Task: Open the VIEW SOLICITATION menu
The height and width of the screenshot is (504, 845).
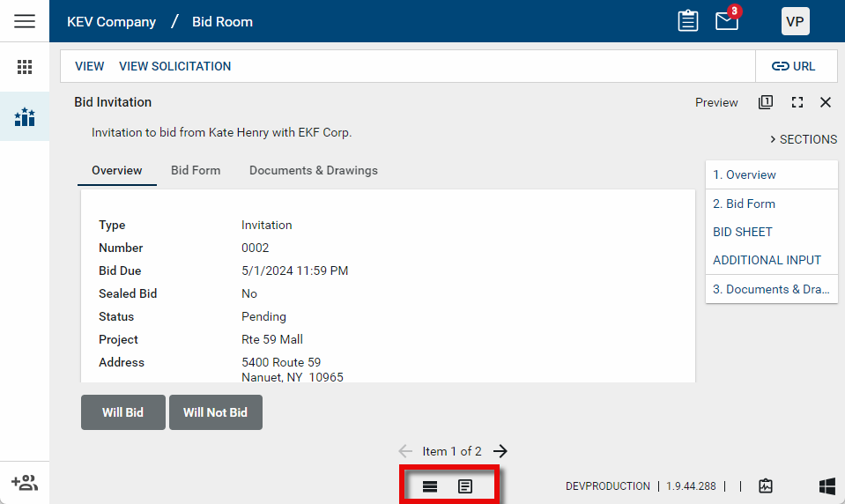Action: 174,66
